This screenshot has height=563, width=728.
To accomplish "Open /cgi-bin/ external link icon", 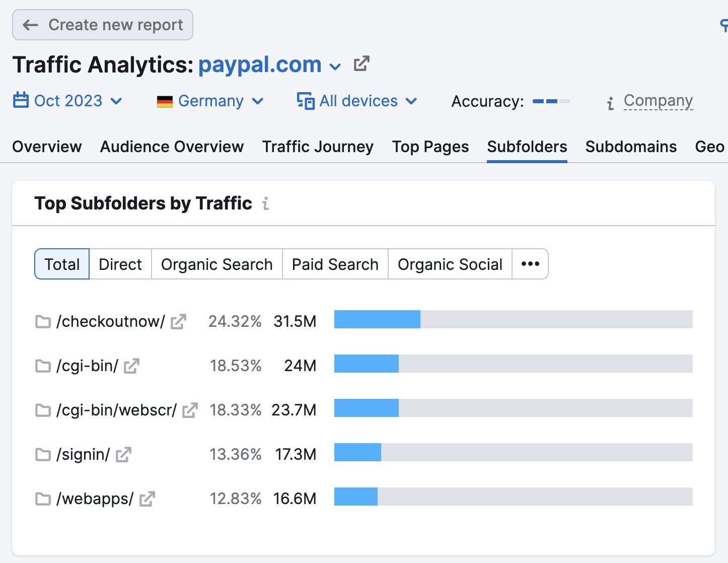I will (x=131, y=366).
